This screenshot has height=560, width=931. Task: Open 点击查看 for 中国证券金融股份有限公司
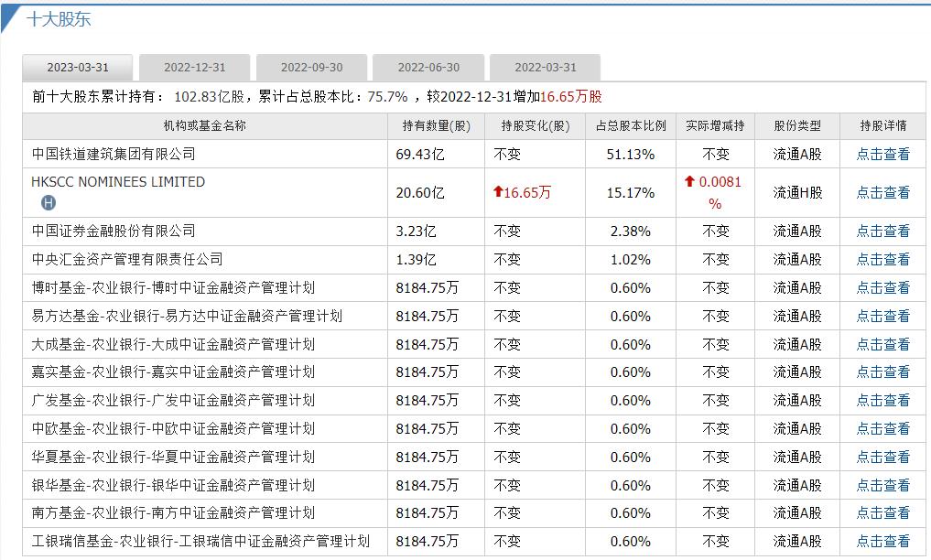point(882,232)
